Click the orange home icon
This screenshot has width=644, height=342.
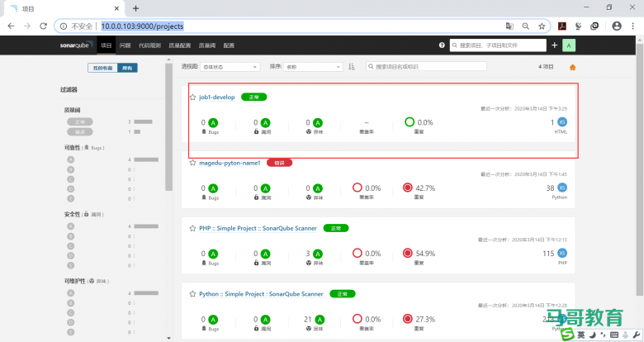pyautogui.click(x=572, y=68)
